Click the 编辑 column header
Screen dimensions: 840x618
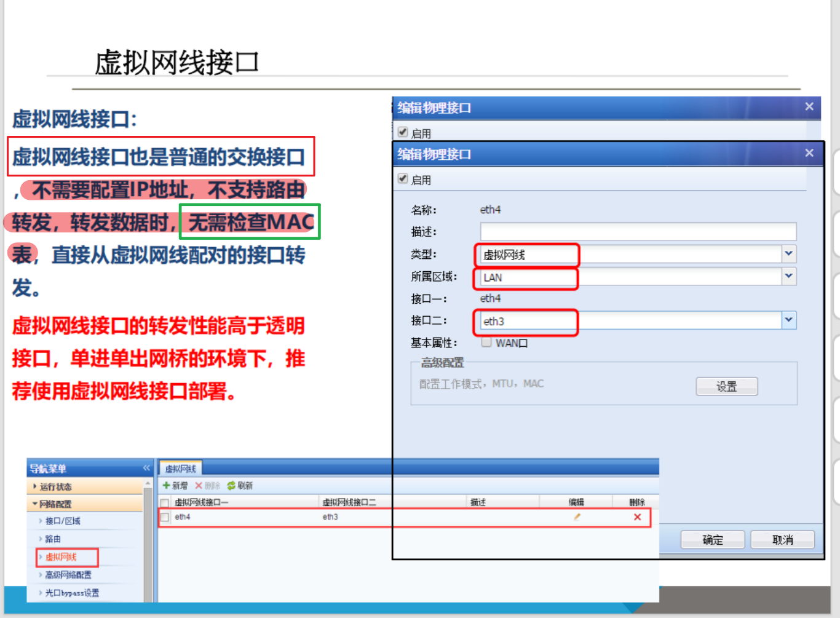[x=576, y=502]
